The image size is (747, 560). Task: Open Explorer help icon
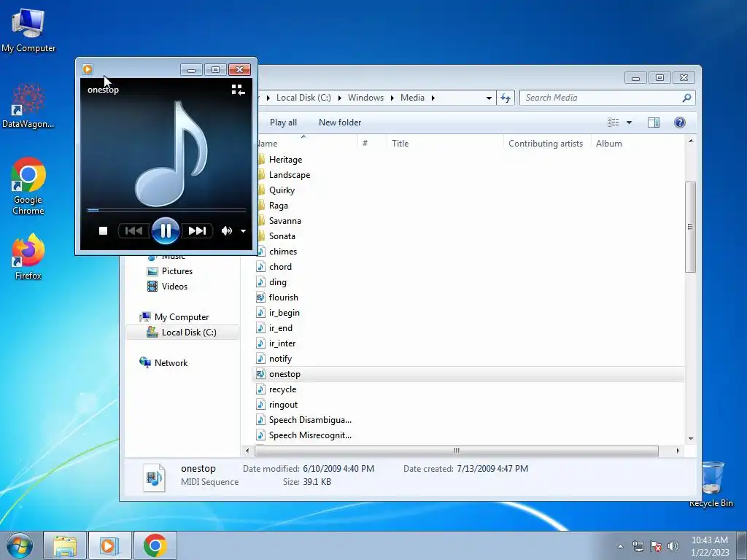pyautogui.click(x=680, y=122)
